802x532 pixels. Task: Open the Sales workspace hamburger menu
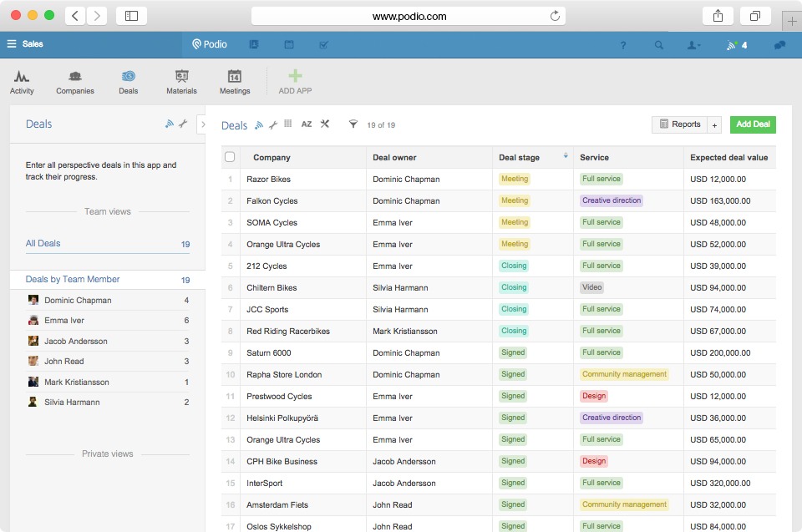12,44
